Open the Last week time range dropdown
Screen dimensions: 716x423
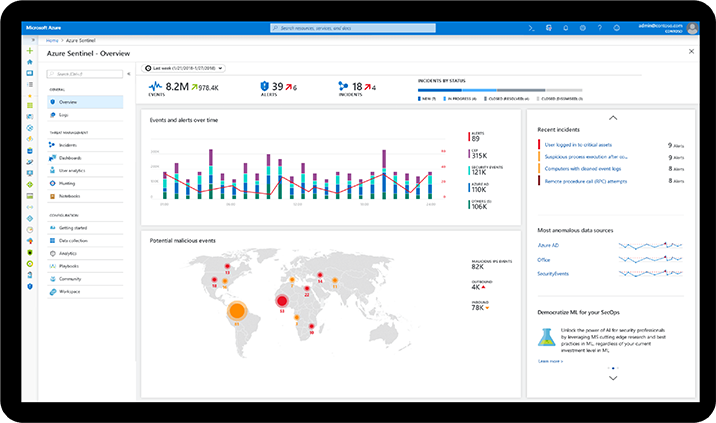coord(184,68)
